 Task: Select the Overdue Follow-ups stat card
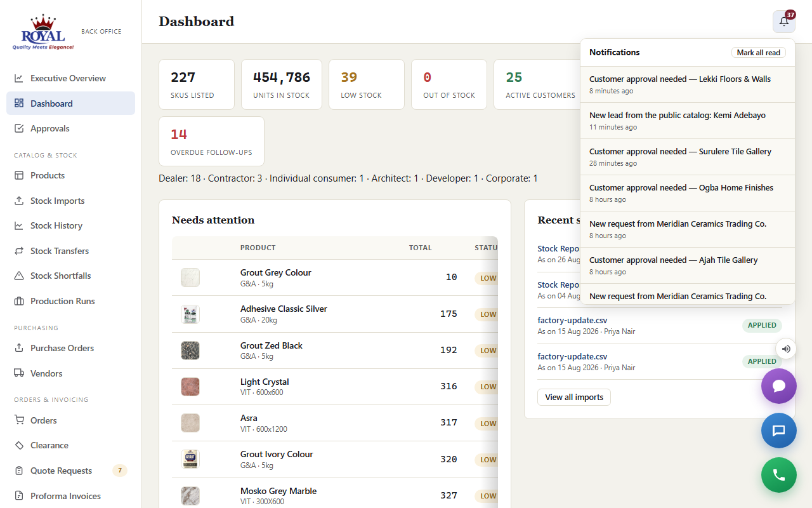point(211,141)
